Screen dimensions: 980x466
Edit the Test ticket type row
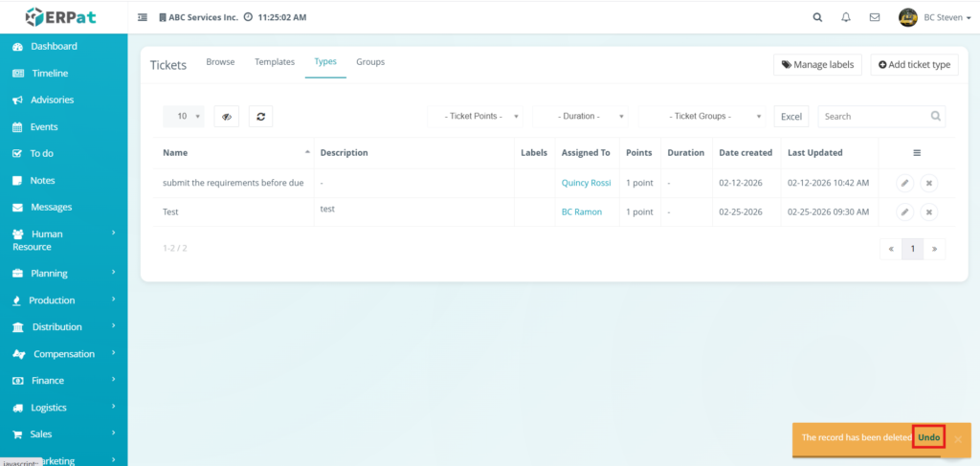(x=904, y=211)
